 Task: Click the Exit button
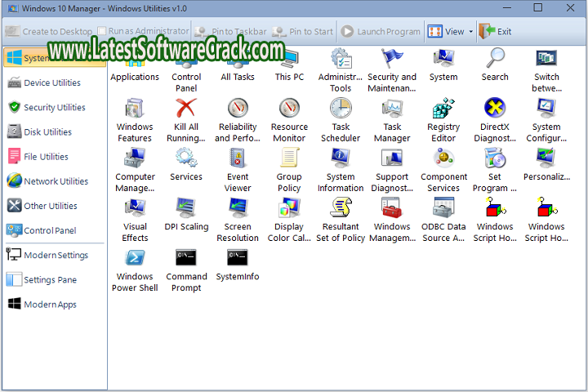click(x=495, y=32)
